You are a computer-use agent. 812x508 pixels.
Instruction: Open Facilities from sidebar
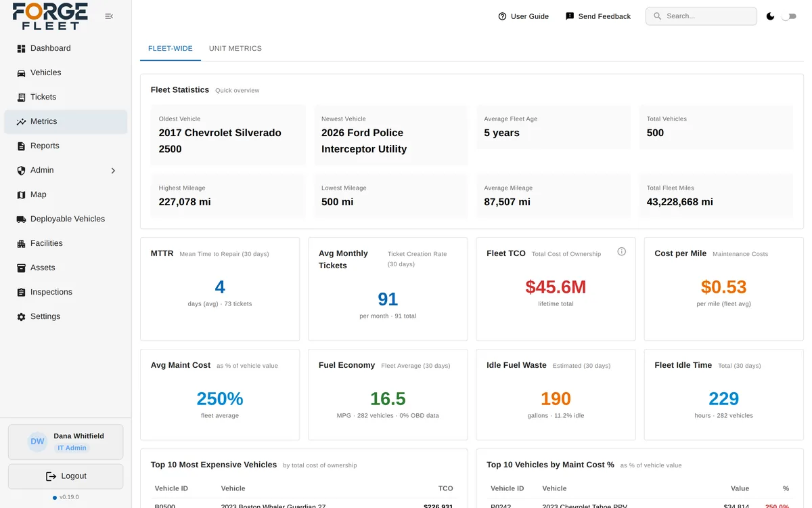coord(66,244)
